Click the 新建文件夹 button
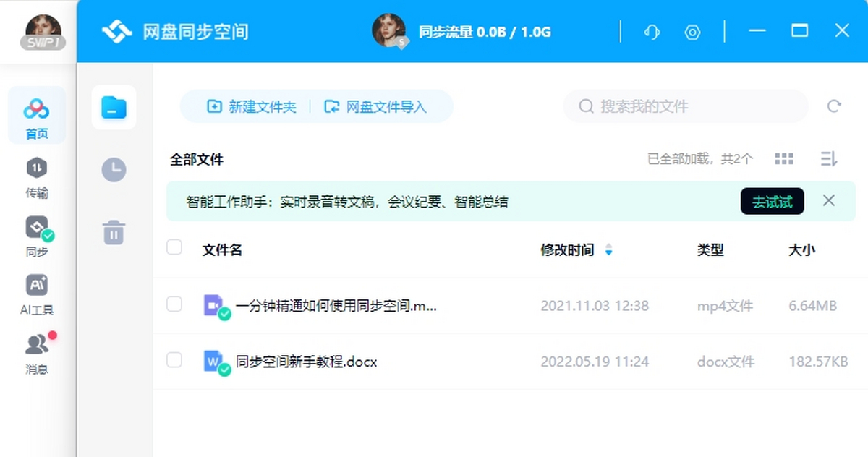Image resolution: width=868 pixels, height=457 pixels. (x=252, y=107)
